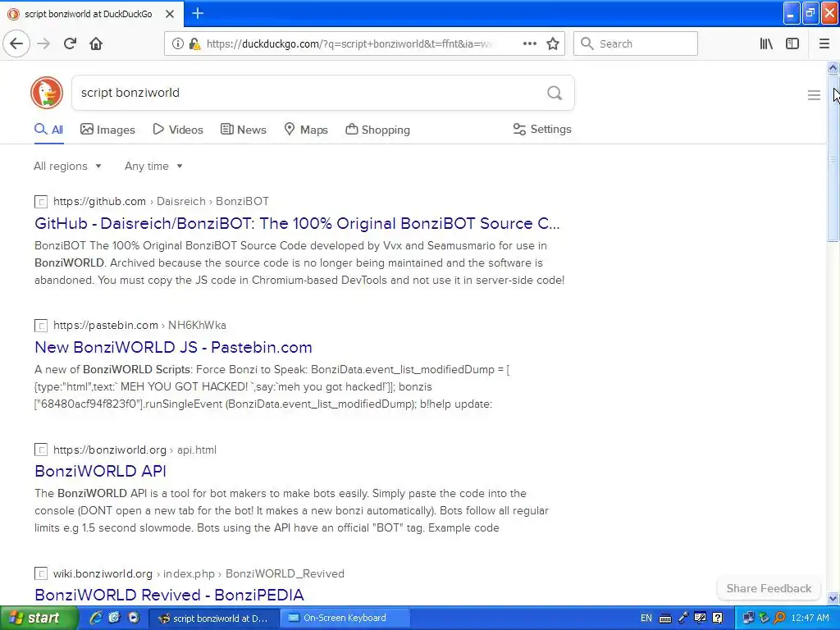Open the Windows Start menu
840x630 pixels.
pyautogui.click(x=39, y=618)
